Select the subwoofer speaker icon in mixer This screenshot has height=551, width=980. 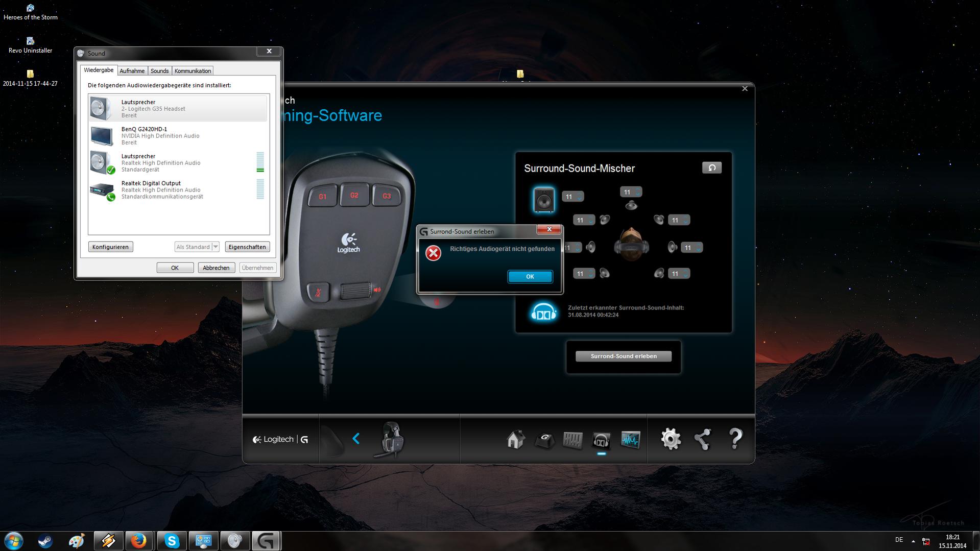click(x=543, y=199)
